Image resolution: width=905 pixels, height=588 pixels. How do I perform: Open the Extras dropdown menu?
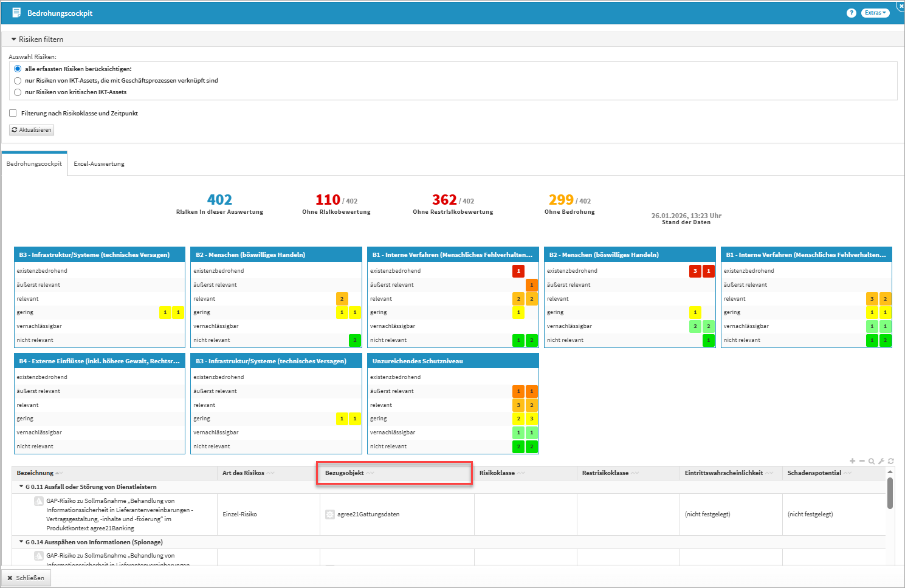click(x=875, y=13)
